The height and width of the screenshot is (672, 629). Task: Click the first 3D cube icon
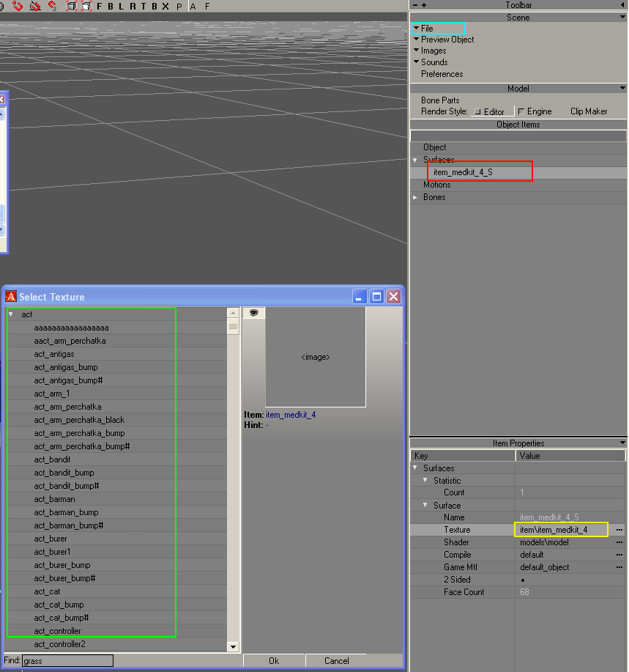pos(71,6)
